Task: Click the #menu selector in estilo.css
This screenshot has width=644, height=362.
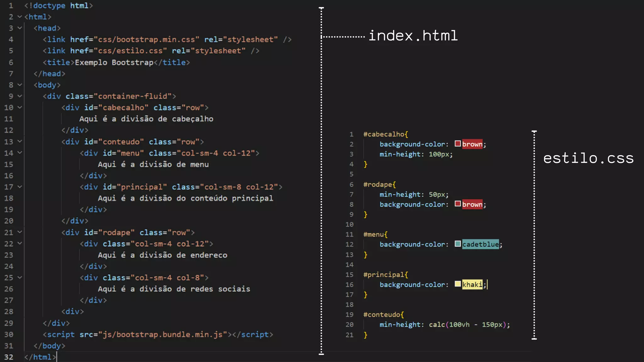Action: click(374, 234)
